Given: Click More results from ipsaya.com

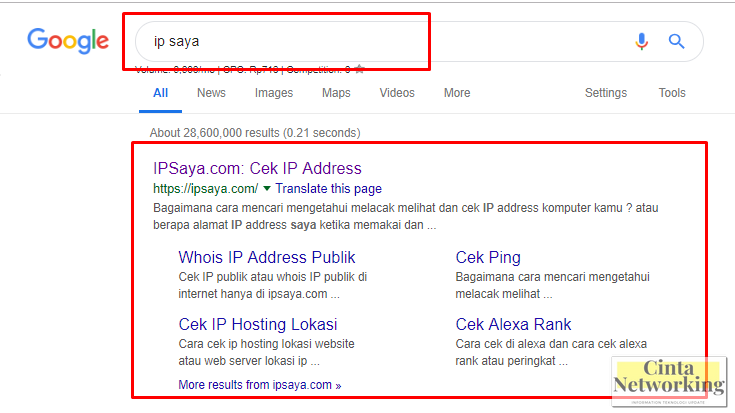Looking at the screenshot, I should (260, 385).
